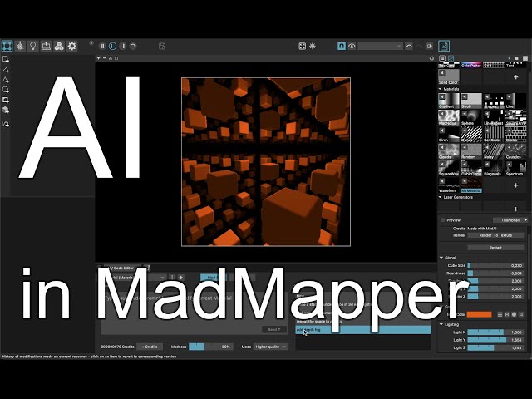The height and width of the screenshot is (399, 532).
Task: Click the Render To Texture button
Action: tap(495, 235)
